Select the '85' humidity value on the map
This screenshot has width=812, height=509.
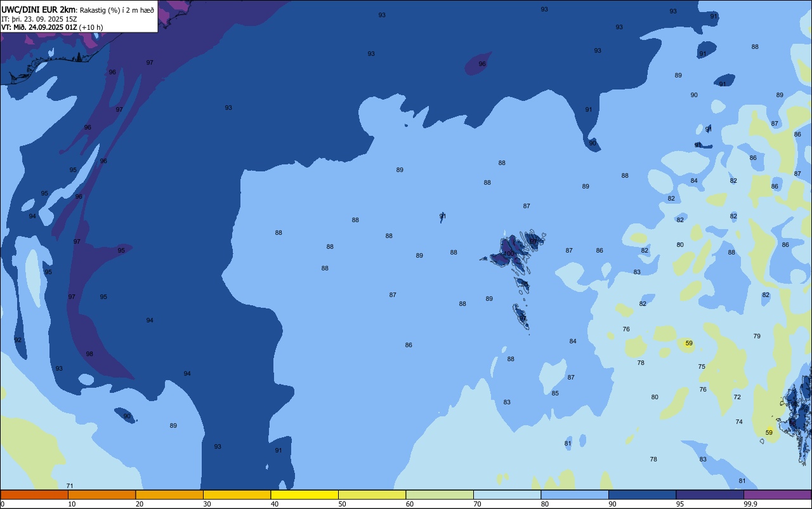[x=555, y=393]
